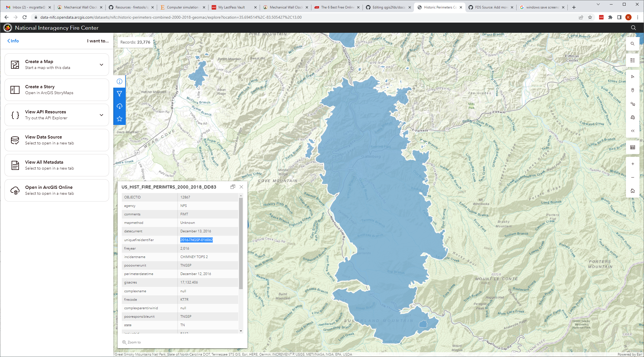Image resolution: width=644 pixels, height=357 pixels.
Task: Click the incidentname value CHIMNEY TOPS 2
Action: point(194,257)
